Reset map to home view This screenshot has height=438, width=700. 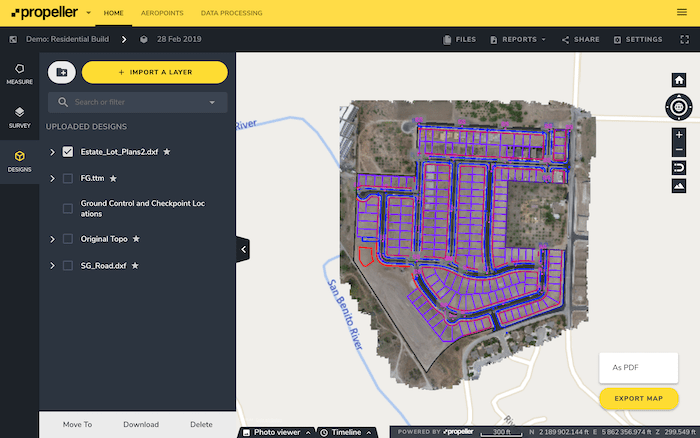[679, 80]
